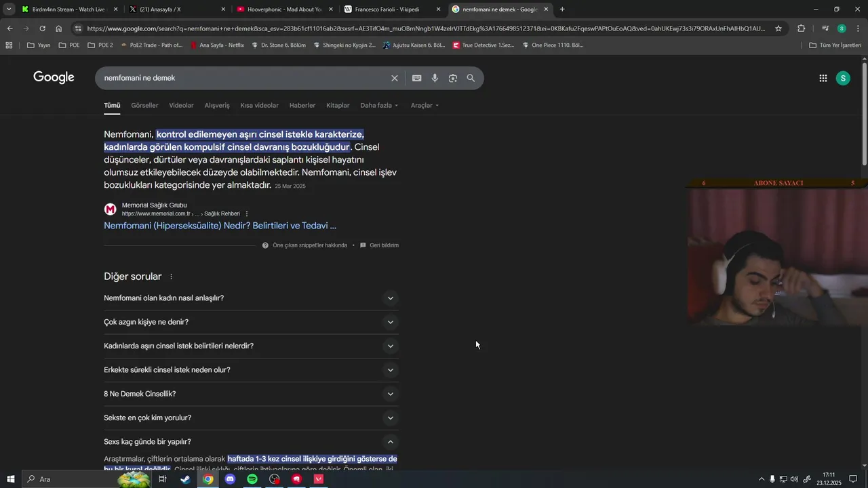Viewport: 868px width, 488px height.
Task: Reload the current page
Action: coord(42,28)
